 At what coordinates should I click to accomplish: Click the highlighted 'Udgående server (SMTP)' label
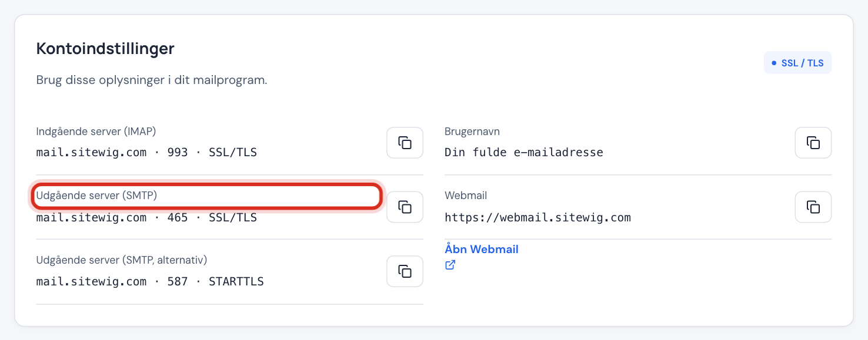(96, 196)
